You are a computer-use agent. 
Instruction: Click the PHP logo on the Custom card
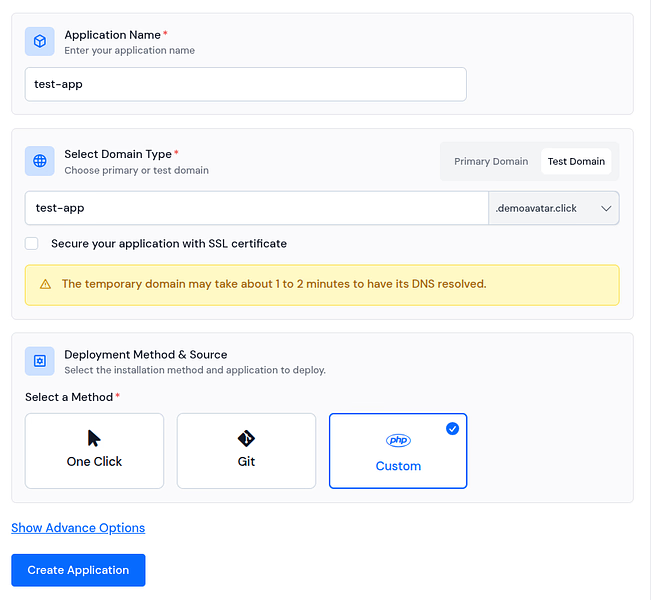point(398,441)
